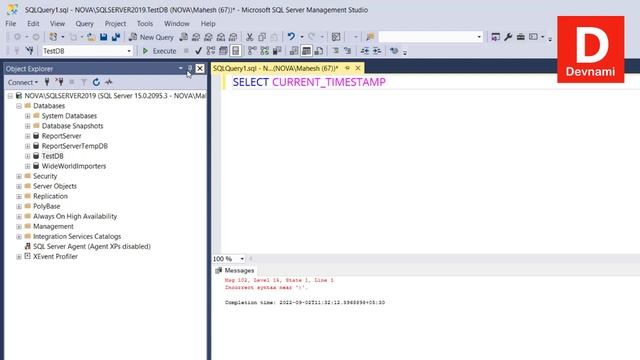Image resolution: width=640 pixels, height=360 pixels.
Task: Save the query with the single floppy disk icon
Action: pos(104,37)
